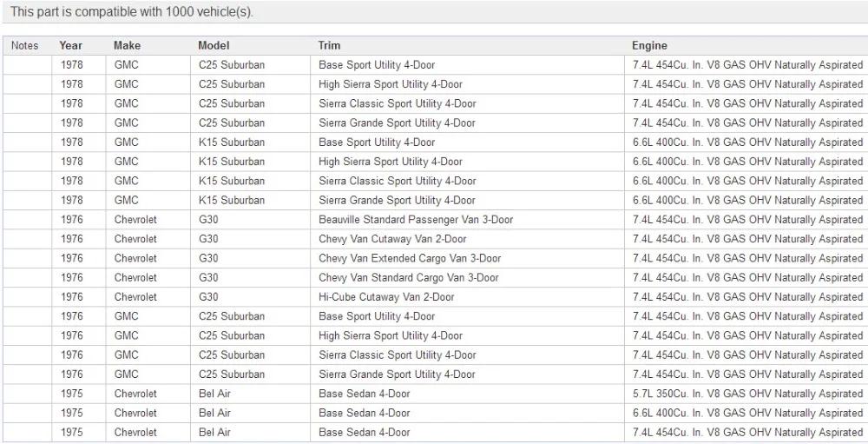Click the '5.7L 350Cu. In.' engine cell
868x444 pixels.
[x=746, y=394]
